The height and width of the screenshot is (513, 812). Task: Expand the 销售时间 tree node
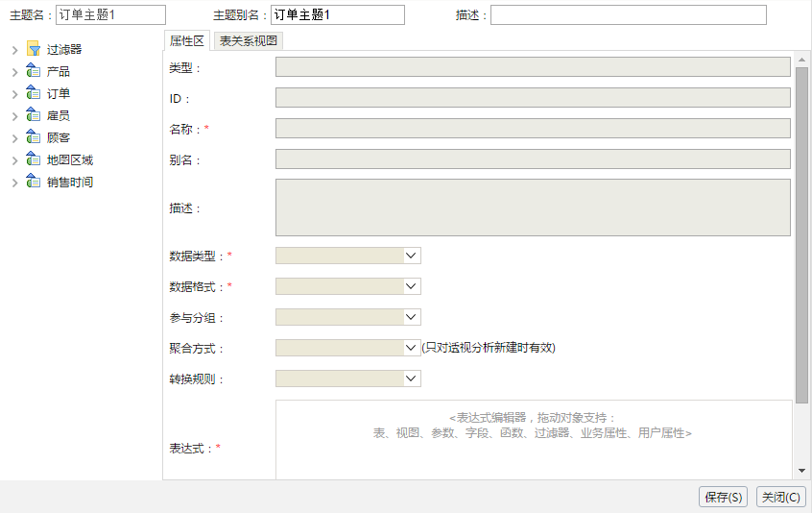point(15,183)
